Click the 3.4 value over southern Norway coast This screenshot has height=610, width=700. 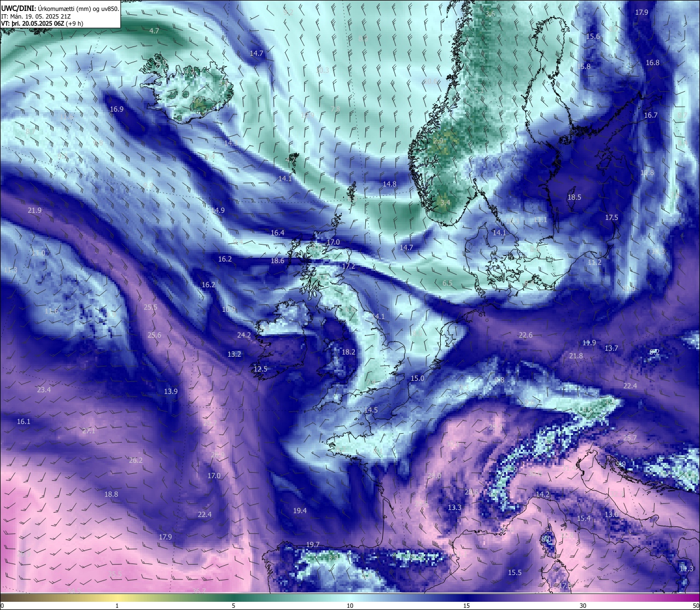tap(445, 203)
